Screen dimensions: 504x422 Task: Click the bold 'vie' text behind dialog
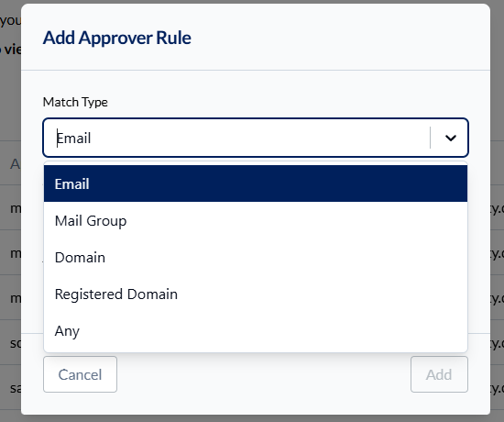[x=12, y=50]
